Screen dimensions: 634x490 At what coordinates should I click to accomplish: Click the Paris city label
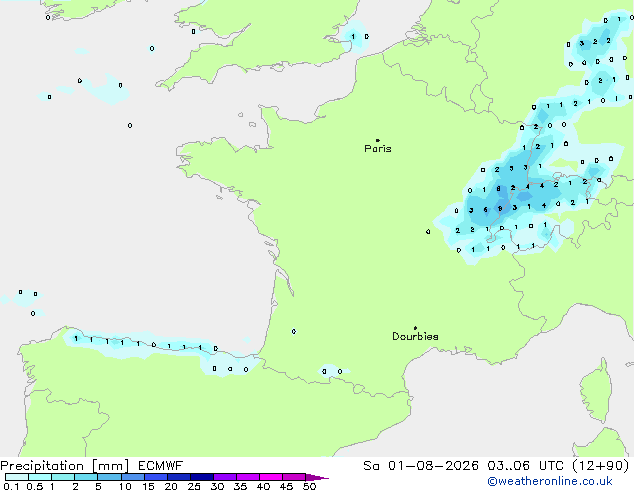[x=378, y=148]
